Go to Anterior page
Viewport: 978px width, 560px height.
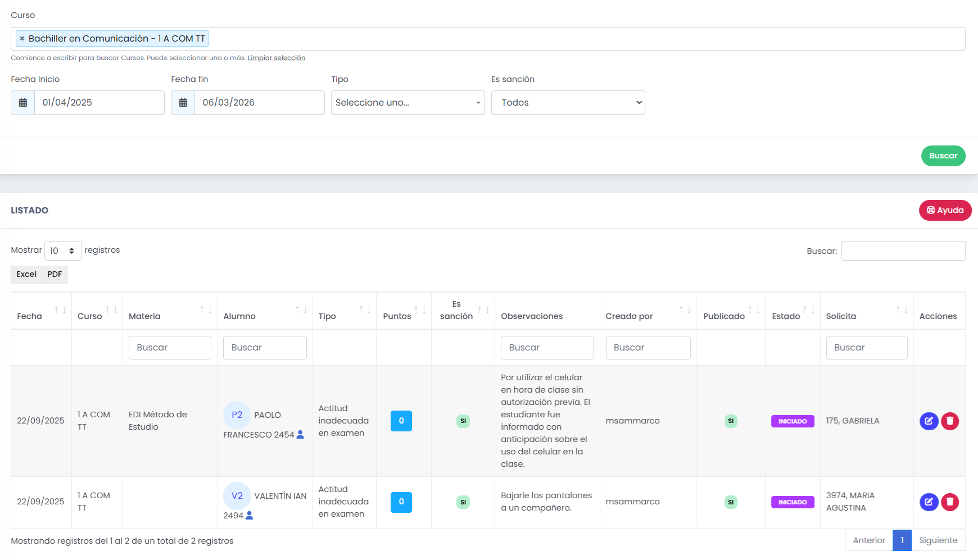869,540
